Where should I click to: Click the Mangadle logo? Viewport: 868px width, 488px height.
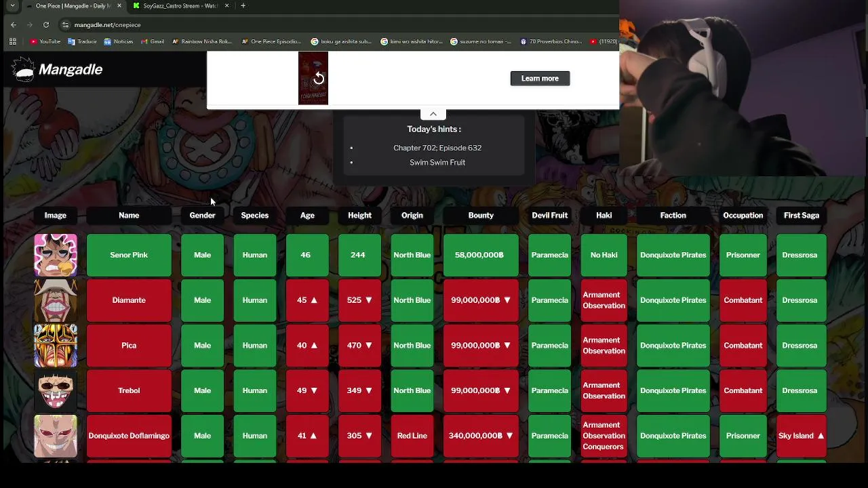58,69
